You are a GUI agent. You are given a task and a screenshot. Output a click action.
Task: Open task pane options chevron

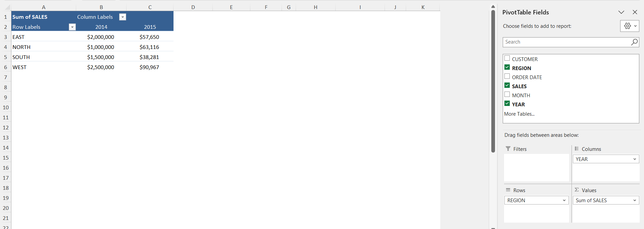621,12
